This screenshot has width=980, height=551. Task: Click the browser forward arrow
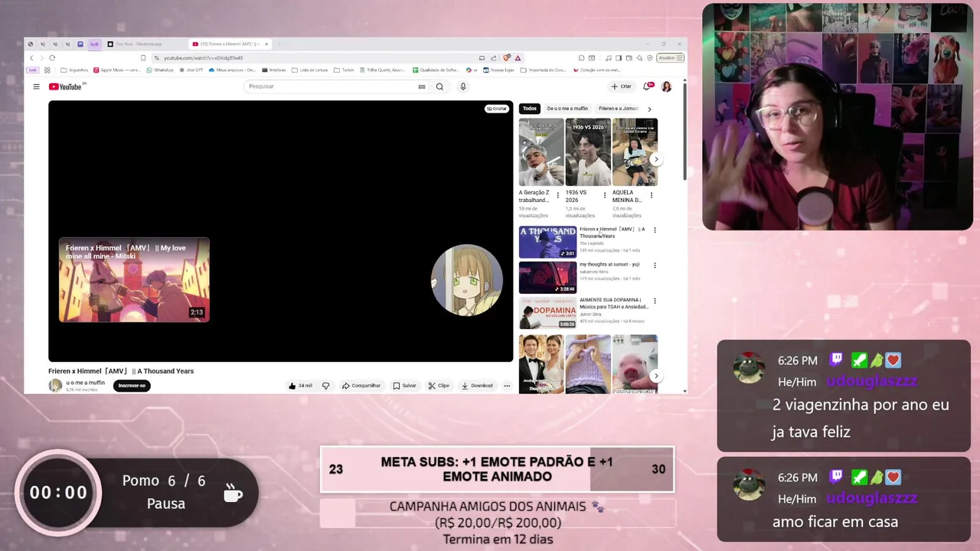coord(41,57)
